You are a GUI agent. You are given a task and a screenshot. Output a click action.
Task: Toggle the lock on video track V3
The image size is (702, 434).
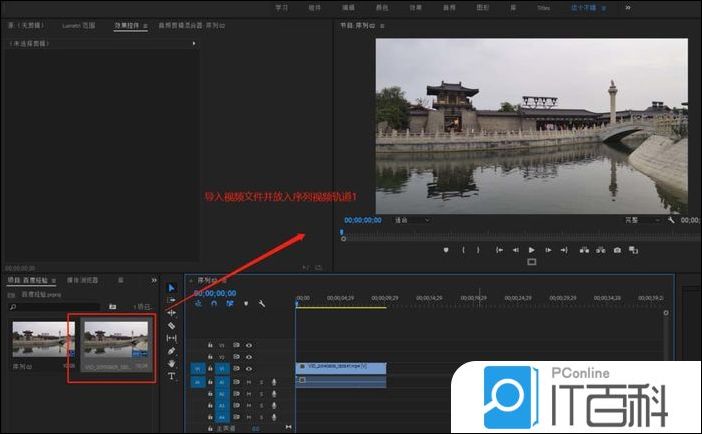click(x=210, y=345)
